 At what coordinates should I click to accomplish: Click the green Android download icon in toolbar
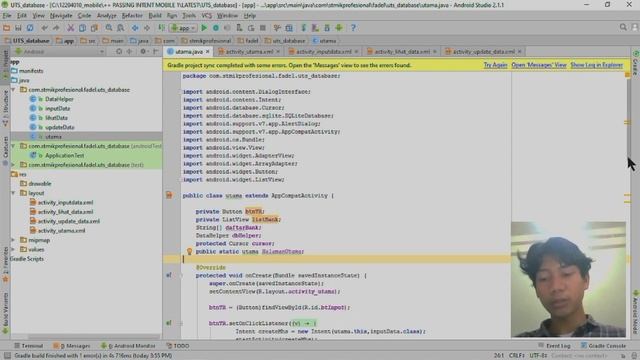point(339,28)
